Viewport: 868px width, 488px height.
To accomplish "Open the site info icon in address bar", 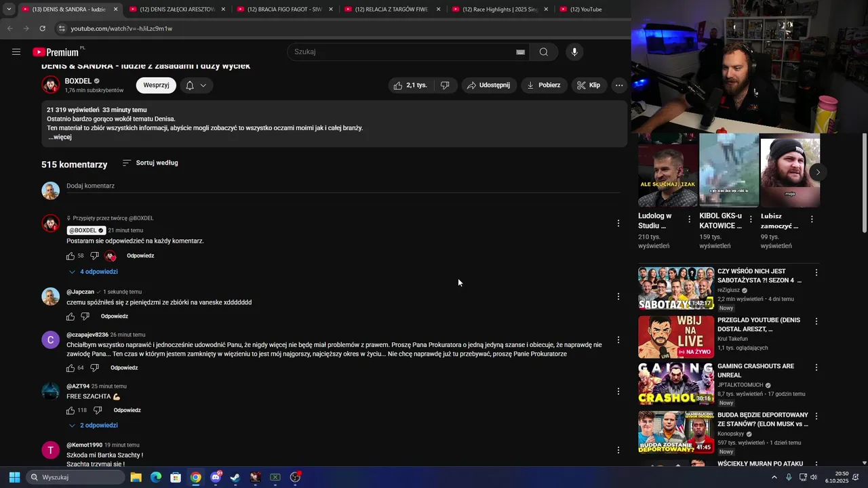I will click(61, 28).
